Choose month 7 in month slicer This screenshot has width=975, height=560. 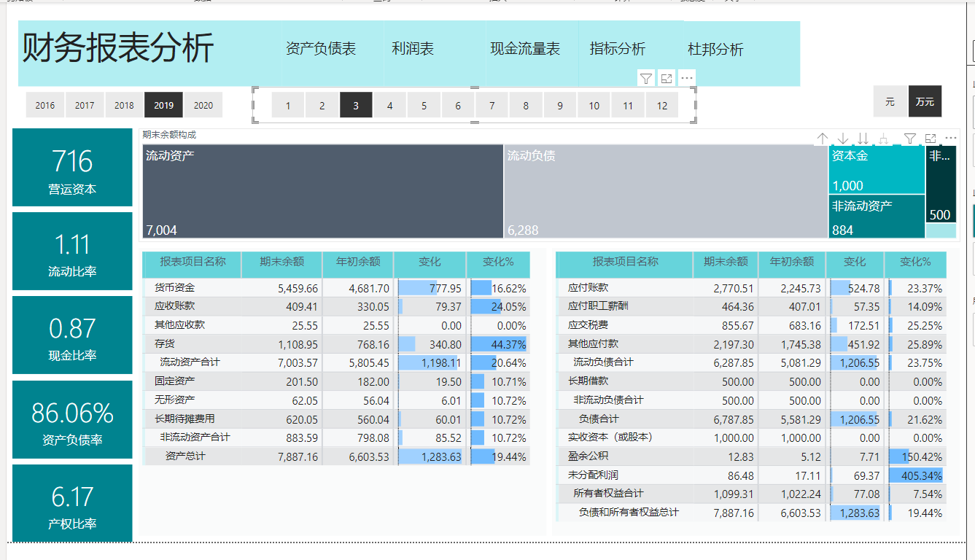click(492, 105)
